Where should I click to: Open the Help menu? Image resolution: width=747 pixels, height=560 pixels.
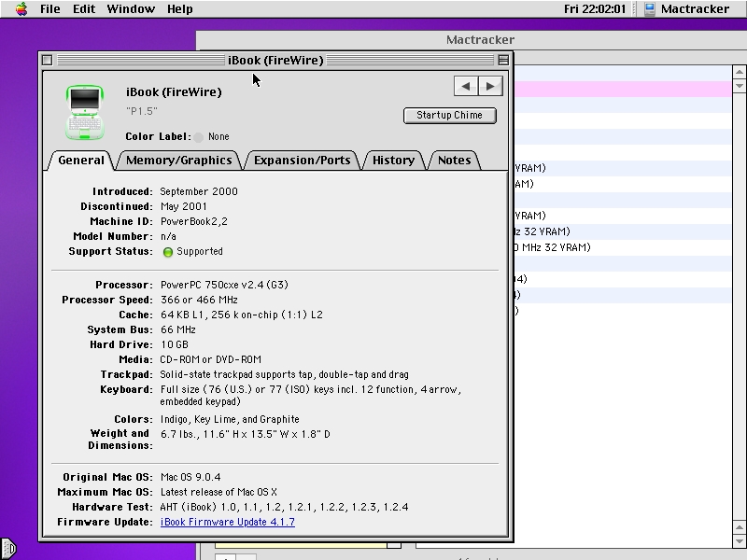[180, 9]
